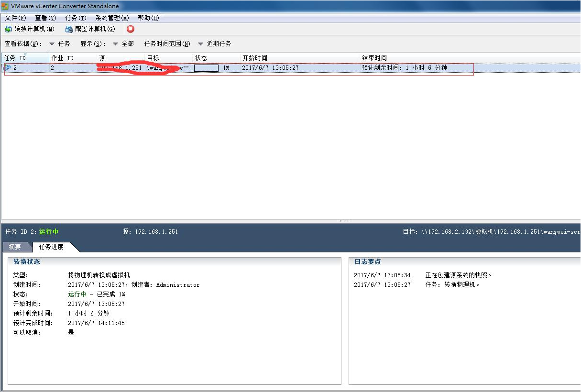This screenshot has width=581, height=392.
Task: Click log entry 任务: 转换物理机。
Action: click(452, 285)
